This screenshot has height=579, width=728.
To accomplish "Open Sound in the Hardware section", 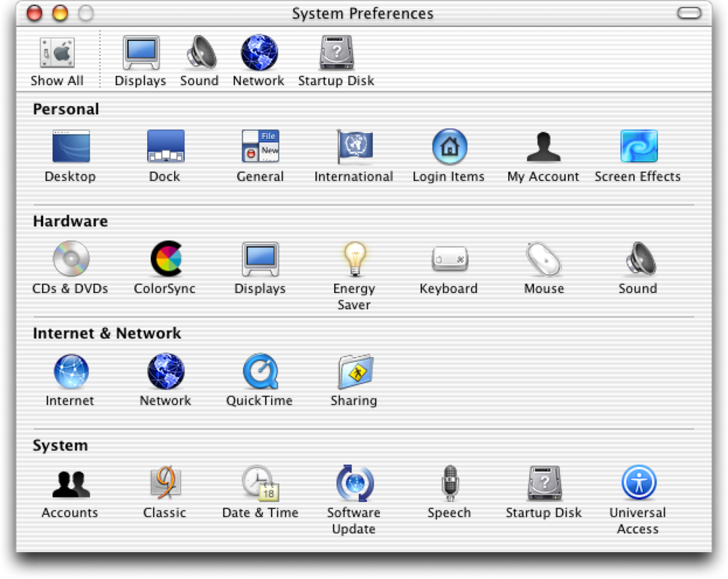I will click(640, 258).
